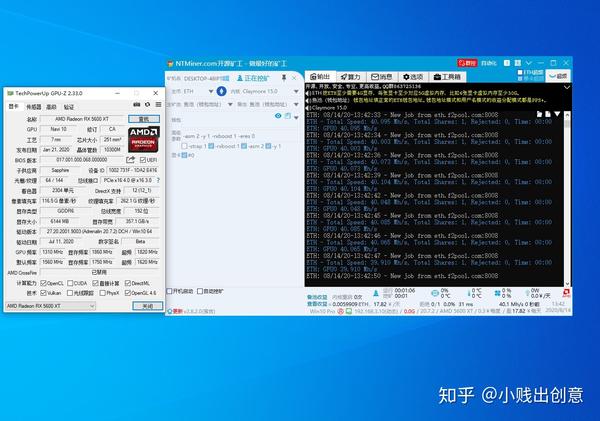Open the Advanced tab in GPU-Z
600x421 pixels.
click(51, 107)
